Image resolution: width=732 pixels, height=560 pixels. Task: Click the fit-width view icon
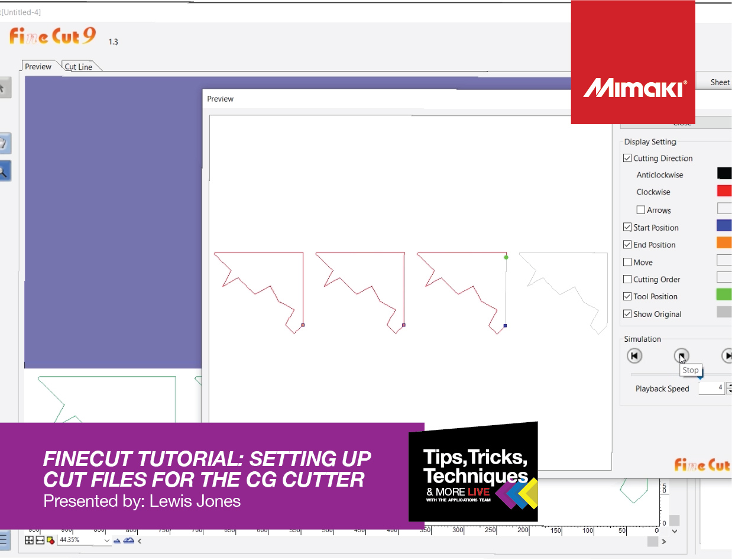[40, 540]
